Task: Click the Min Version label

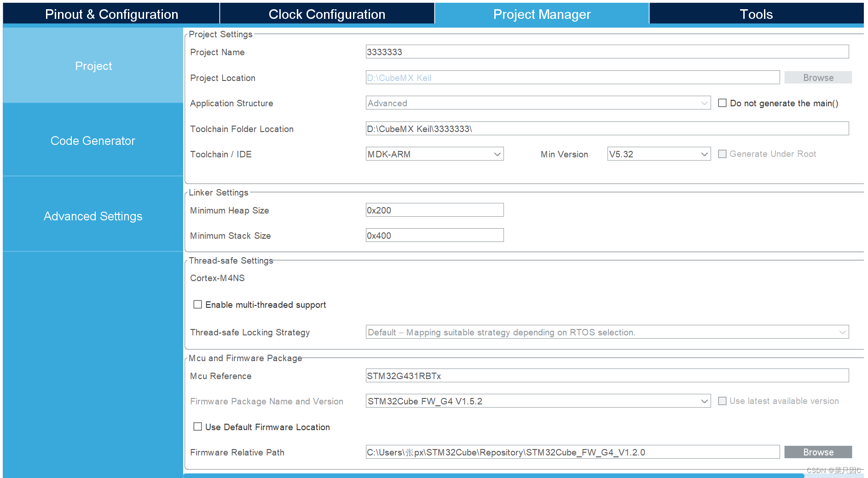Action: tap(564, 154)
